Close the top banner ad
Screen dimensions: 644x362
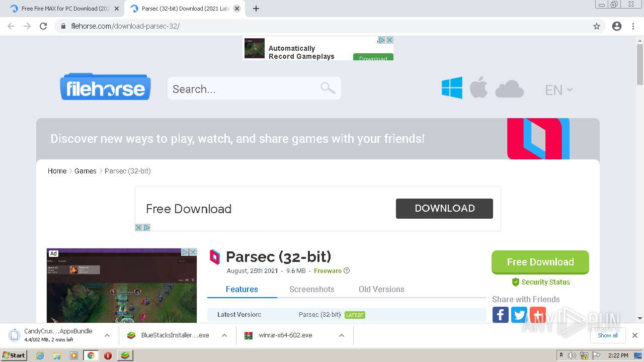pyautogui.click(x=389, y=40)
